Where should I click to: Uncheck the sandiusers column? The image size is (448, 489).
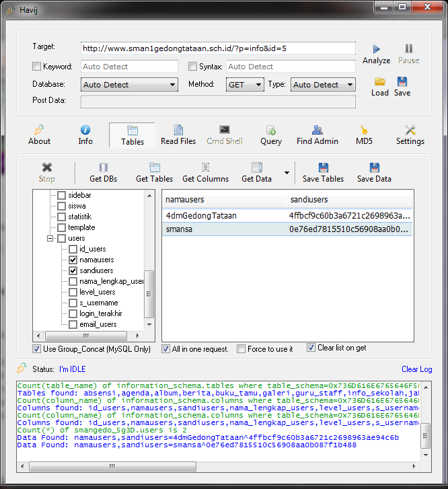coord(73,270)
